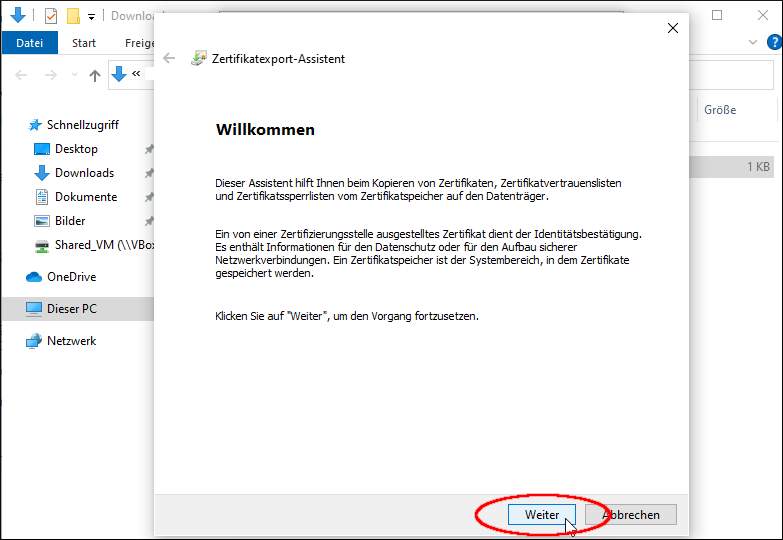Click the Downloads icon in the address bar
This screenshot has width=783, height=540.
(119, 74)
